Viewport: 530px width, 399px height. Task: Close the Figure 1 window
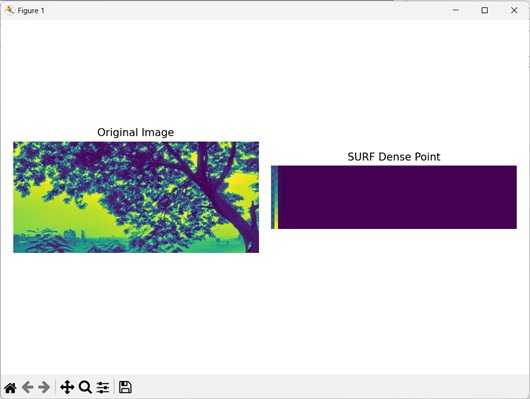pyautogui.click(x=514, y=10)
